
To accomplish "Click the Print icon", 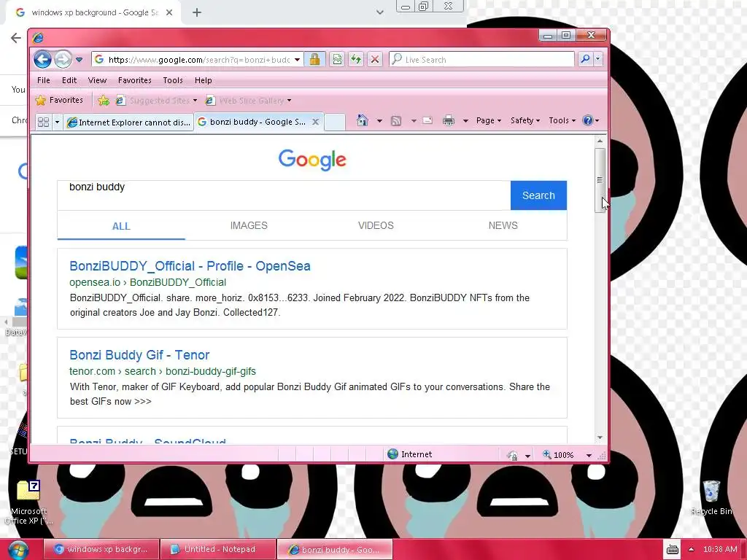I will (449, 120).
